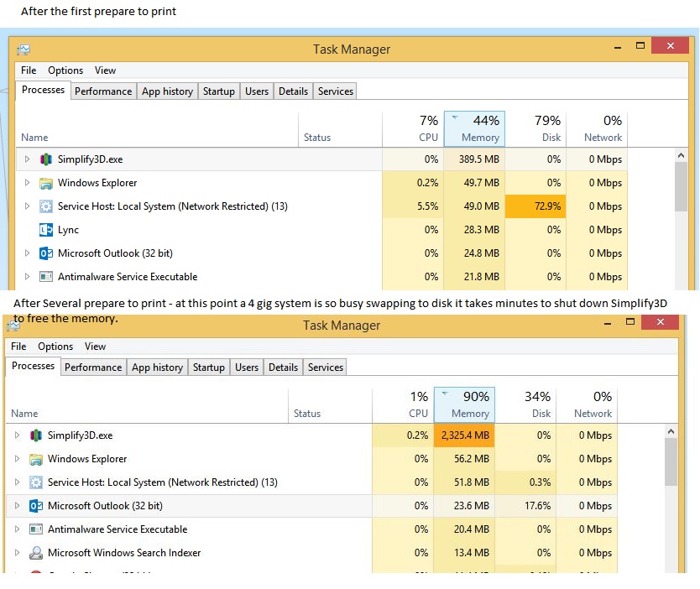This screenshot has height=589, width=700.
Task: Click Microsoft Outlook icon in upper window
Action: (x=46, y=253)
